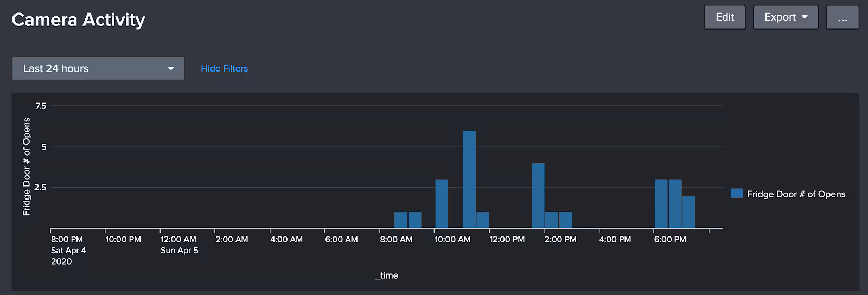Open the Export dropdown menu
The width and height of the screenshot is (868, 295).
785,17
